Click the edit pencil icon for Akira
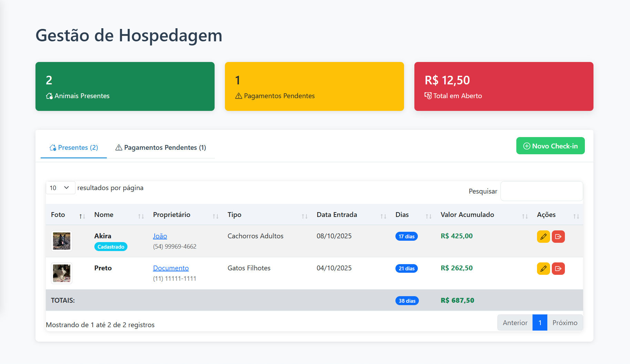 tap(543, 237)
